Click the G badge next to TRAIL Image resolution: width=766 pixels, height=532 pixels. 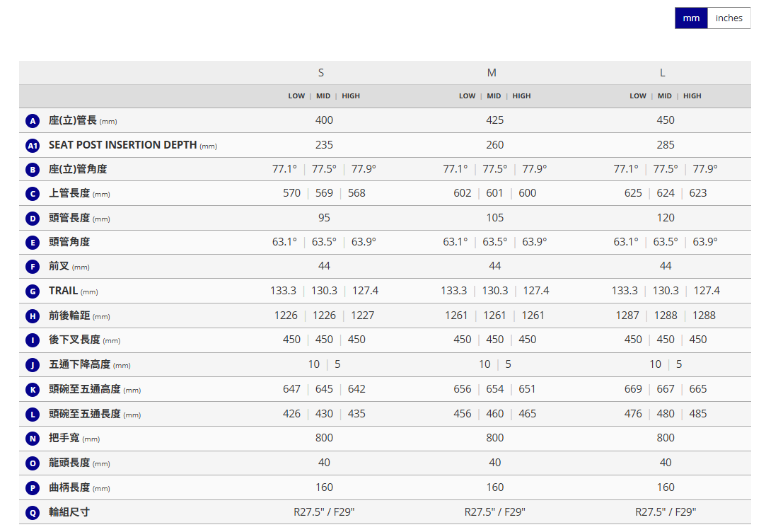pos(32,291)
